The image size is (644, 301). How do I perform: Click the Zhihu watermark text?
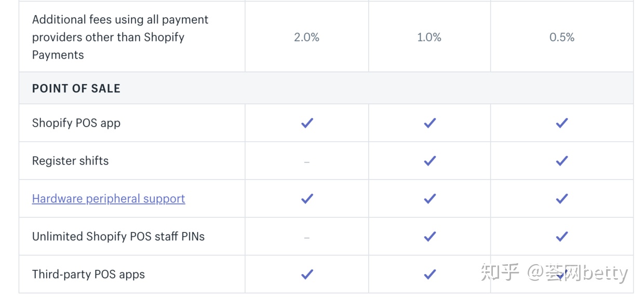[554, 272]
